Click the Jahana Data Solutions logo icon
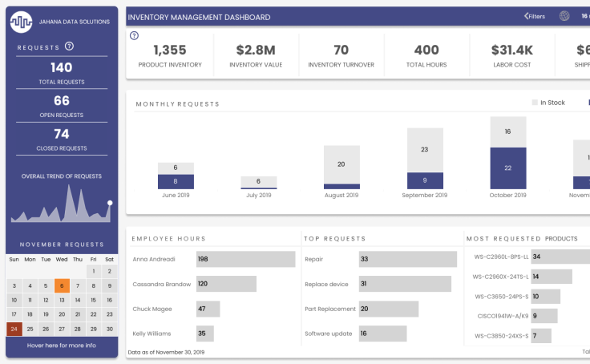Viewport: 590px width, 364px height. [x=21, y=22]
